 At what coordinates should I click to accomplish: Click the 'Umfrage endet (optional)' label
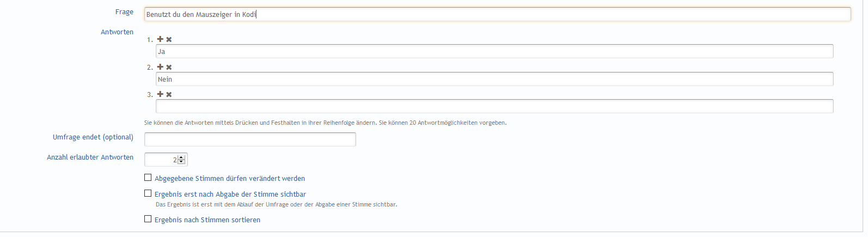pyautogui.click(x=93, y=137)
